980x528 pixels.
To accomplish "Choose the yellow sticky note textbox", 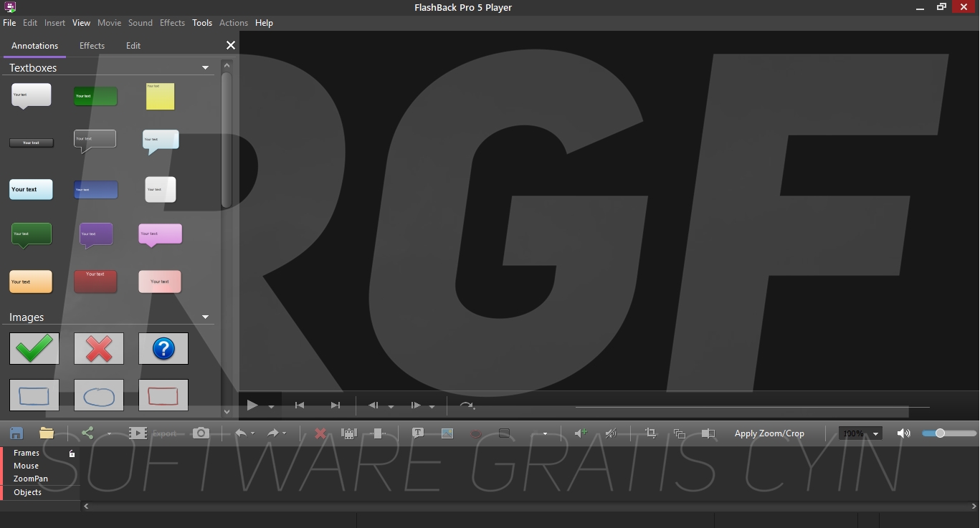I will 160,96.
